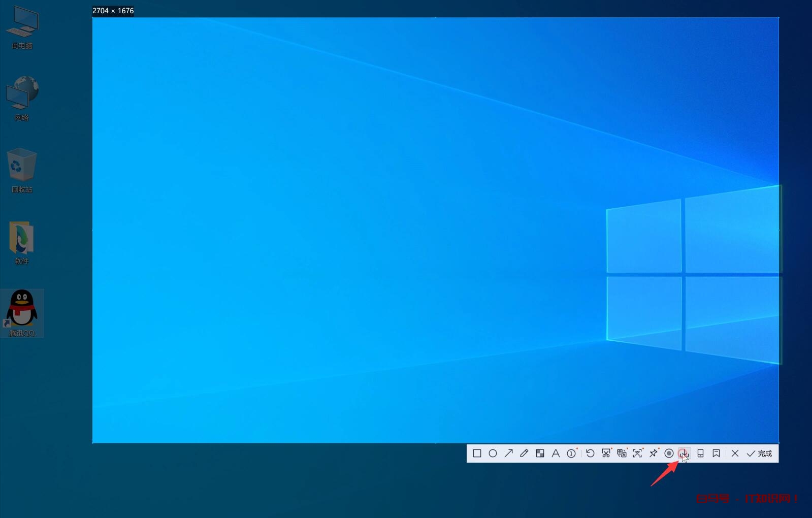Select the rectangle drawing tool
The image size is (812, 518).
[x=477, y=454]
